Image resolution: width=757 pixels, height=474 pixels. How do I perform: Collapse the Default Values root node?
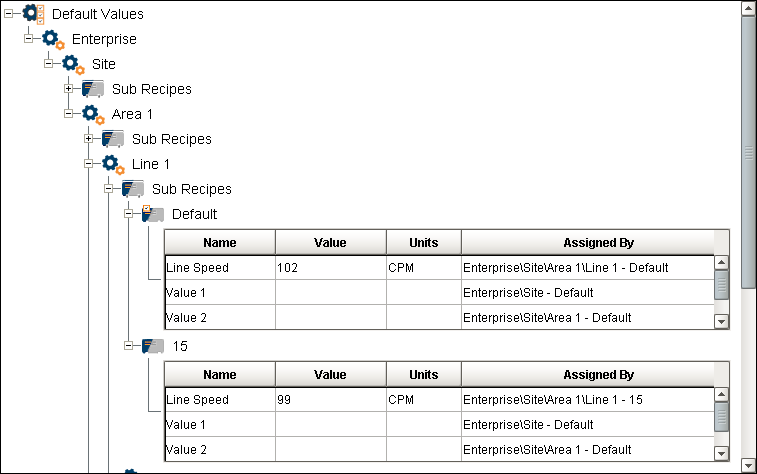tap(9, 14)
